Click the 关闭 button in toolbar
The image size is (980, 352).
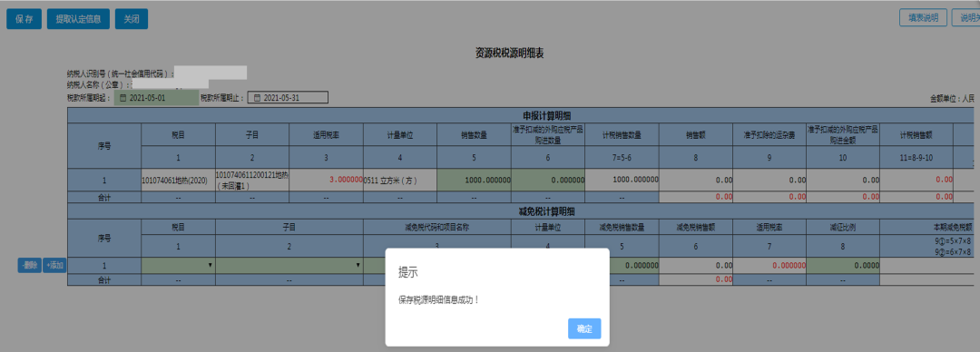(x=132, y=19)
